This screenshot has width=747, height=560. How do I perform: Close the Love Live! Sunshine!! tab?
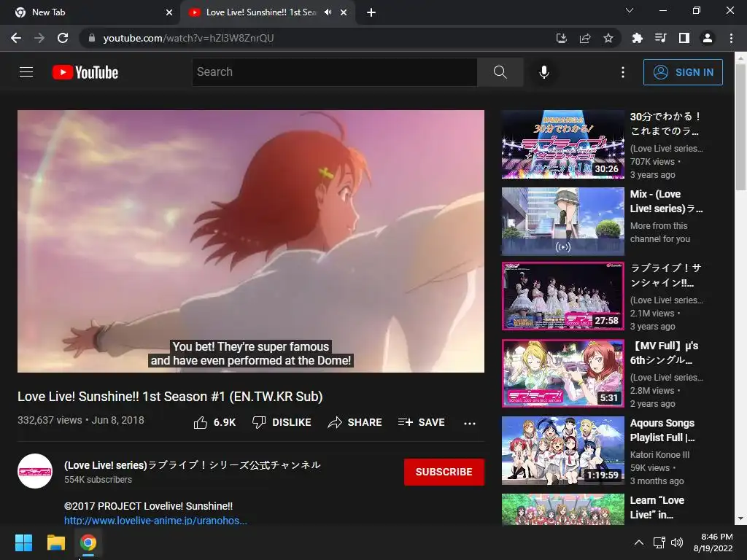click(x=344, y=12)
